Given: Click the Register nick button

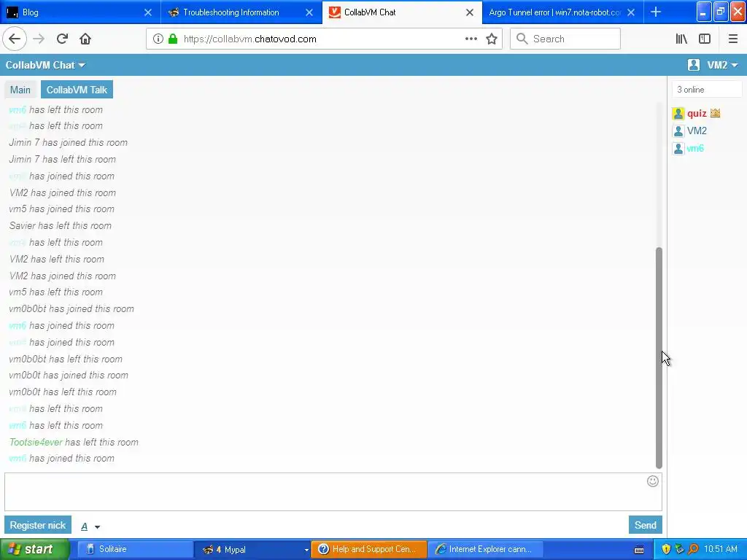Looking at the screenshot, I should tap(38, 525).
